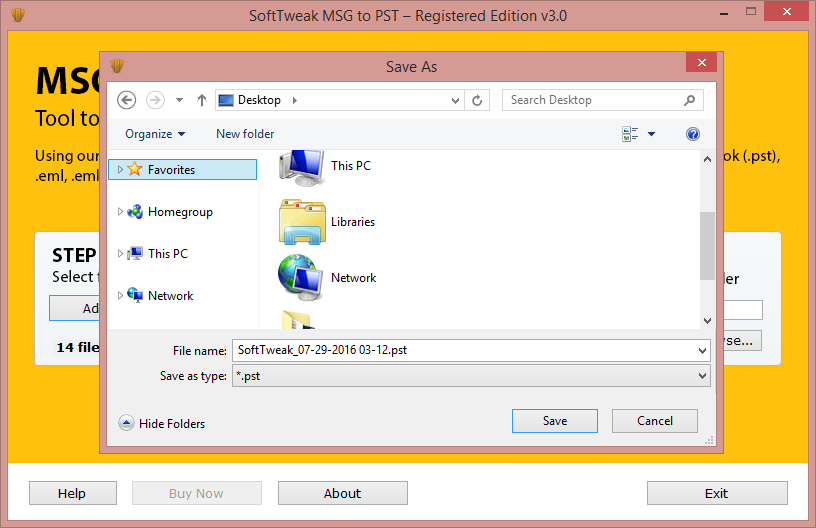
Task: Open the Organize menu
Action: 155,134
